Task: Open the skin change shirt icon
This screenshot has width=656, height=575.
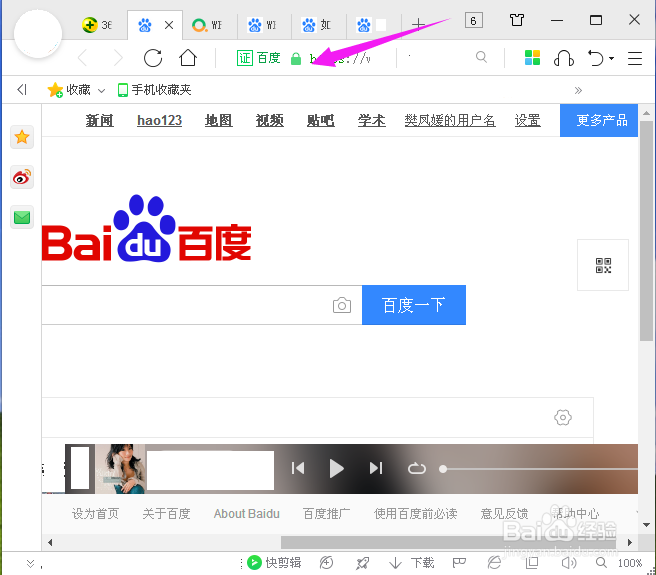Action: (517, 20)
